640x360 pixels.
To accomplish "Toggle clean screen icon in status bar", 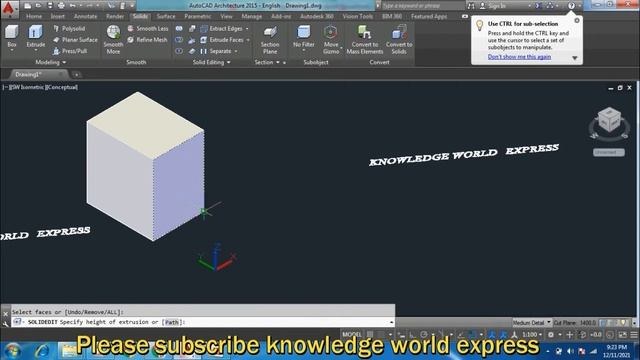I will pos(623,335).
